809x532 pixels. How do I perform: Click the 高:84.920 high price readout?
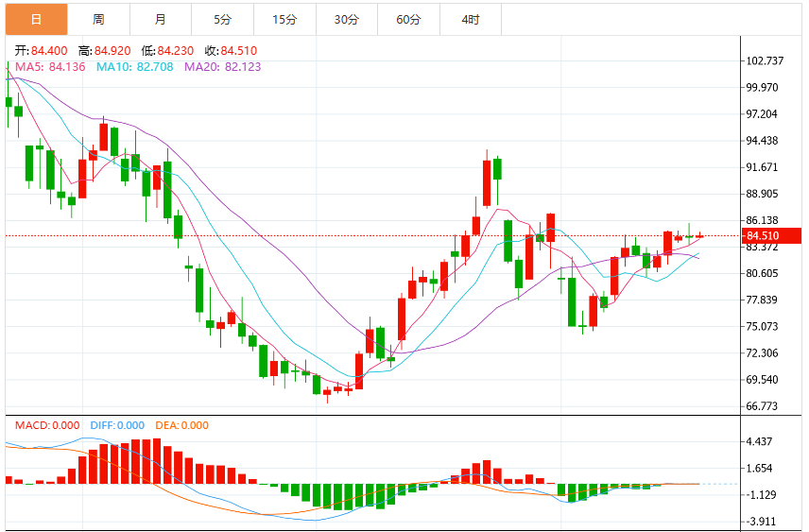(x=105, y=51)
